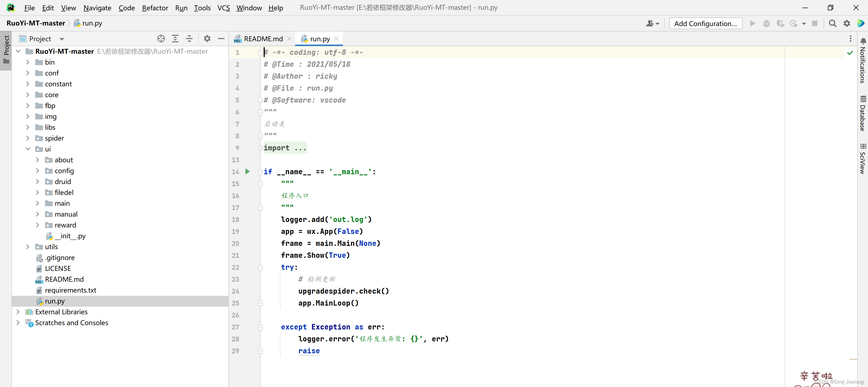Select __init__.py under ui folder
The width and height of the screenshot is (868, 387).
70,236
